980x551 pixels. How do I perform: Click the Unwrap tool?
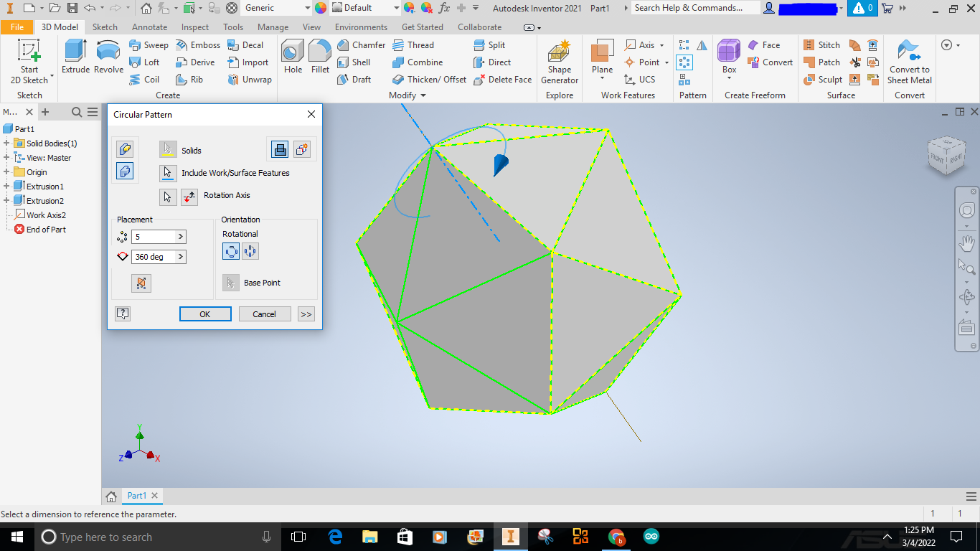tap(250, 80)
